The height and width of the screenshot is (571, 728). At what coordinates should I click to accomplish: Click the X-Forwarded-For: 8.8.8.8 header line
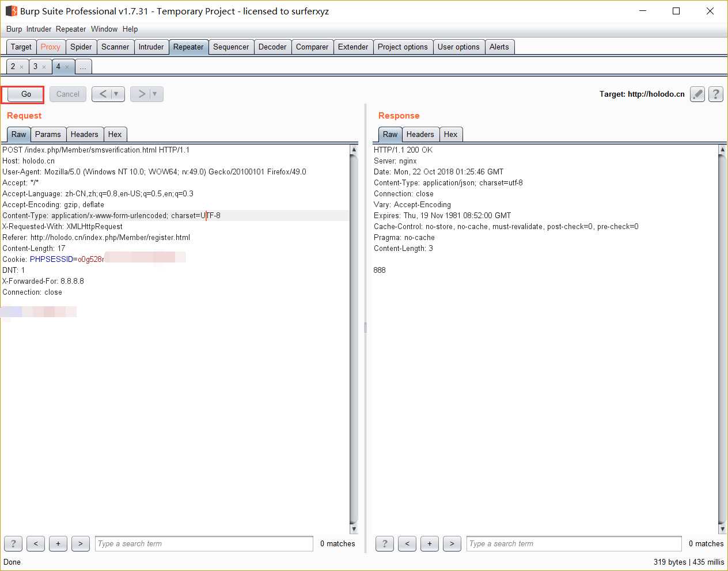tap(43, 281)
